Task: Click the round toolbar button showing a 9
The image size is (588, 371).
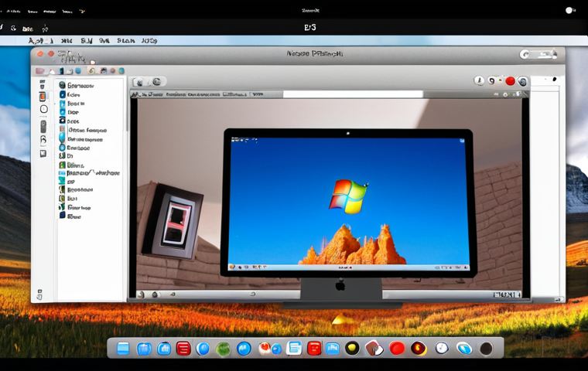Action: [491, 80]
